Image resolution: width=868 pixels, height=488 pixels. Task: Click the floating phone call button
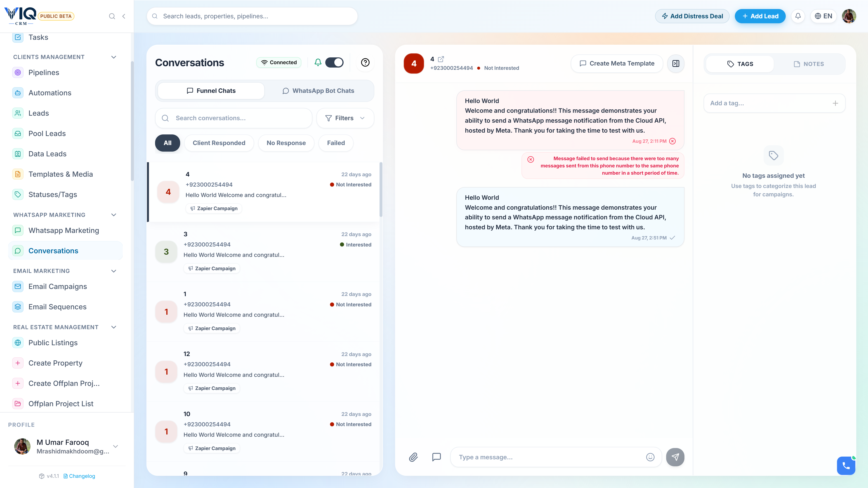(846, 466)
